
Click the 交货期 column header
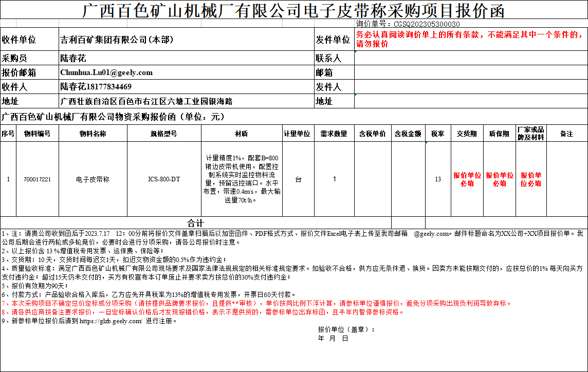click(467, 134)
